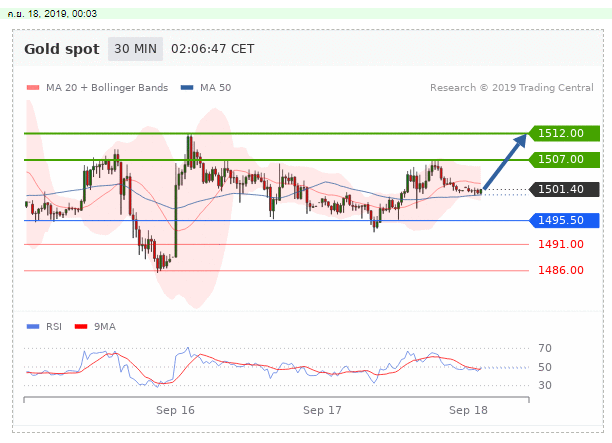This screenshot has width=612, height=443.
Task: Click the RSI blue legend swatch
Action: (x=33, y=327)
